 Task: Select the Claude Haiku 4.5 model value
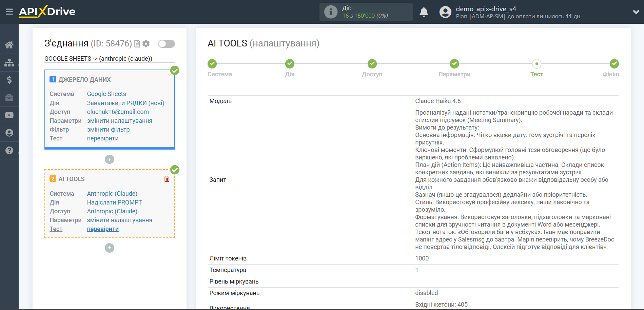pyautogui.click(x=438, y=101)
